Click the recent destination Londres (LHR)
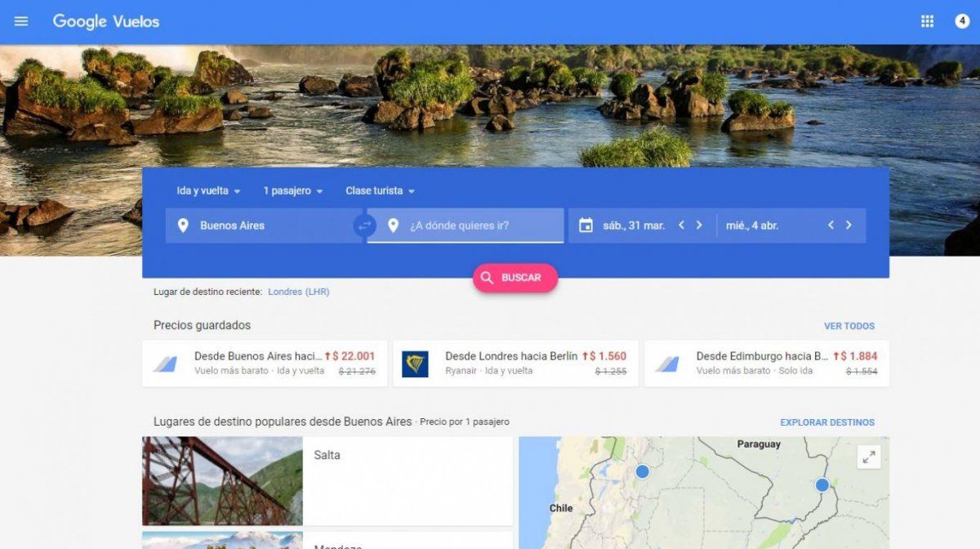980x549 pixels. tap(299, 292)
